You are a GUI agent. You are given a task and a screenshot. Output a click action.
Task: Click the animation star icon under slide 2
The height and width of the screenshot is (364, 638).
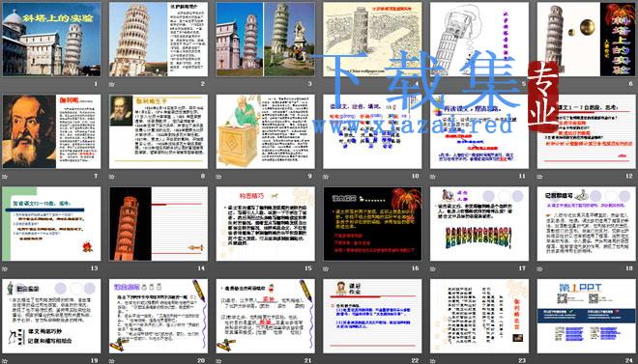112,84
